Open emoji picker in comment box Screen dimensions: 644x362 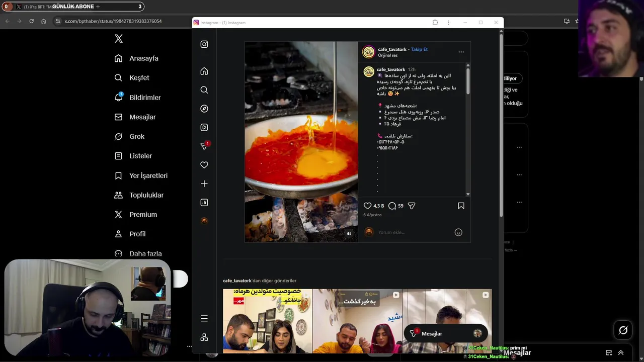point(458,232)
